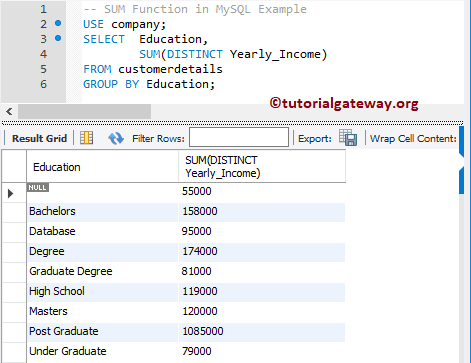Select the High School cell
Screen dimensions: 471x363
tap(102, 292)
